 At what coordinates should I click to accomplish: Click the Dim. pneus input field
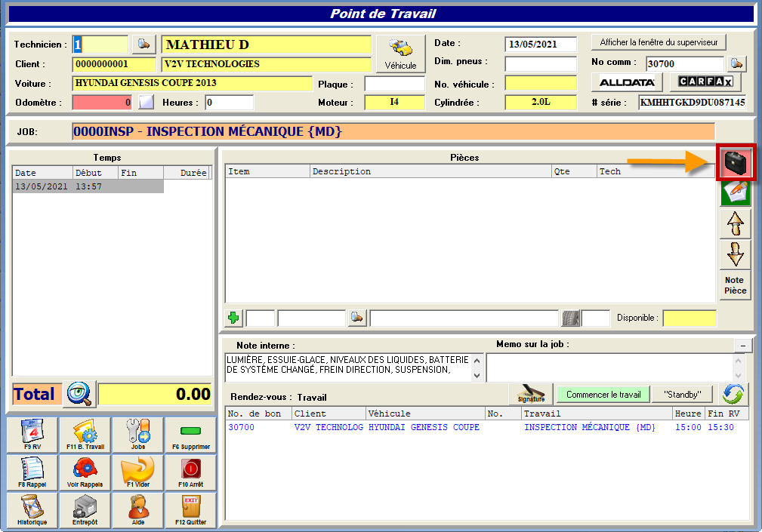pos(541,63)
